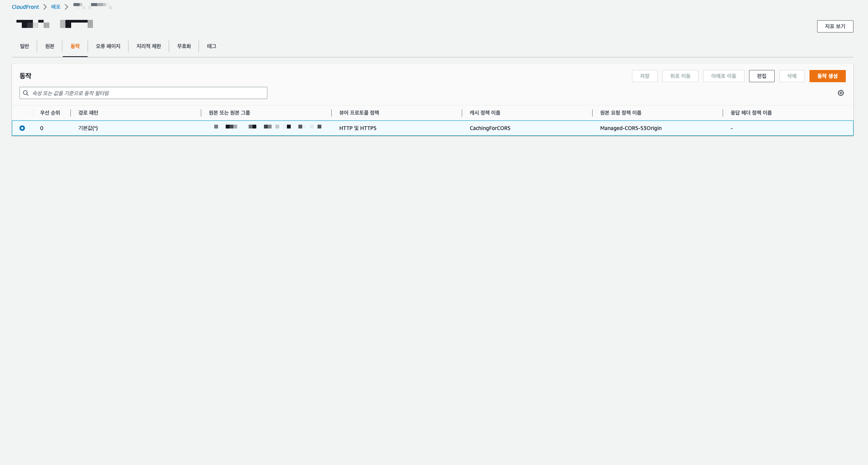Viewport: 868px width, 465px height.
Task: Click the 편집 button
Action: [761, 76]
